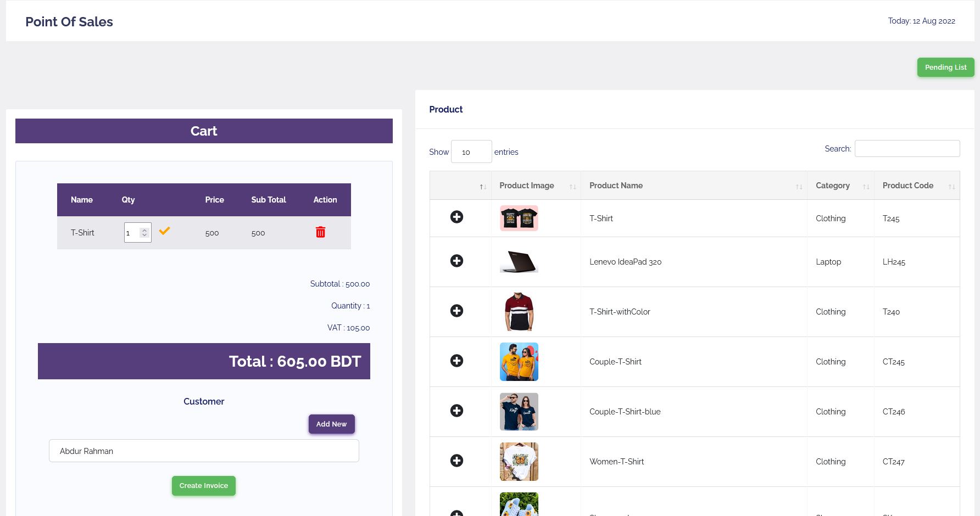Click Women-T-Shirt product name
Screen dimensions: 980x516
pyautogui.click(x=616, y=462)
